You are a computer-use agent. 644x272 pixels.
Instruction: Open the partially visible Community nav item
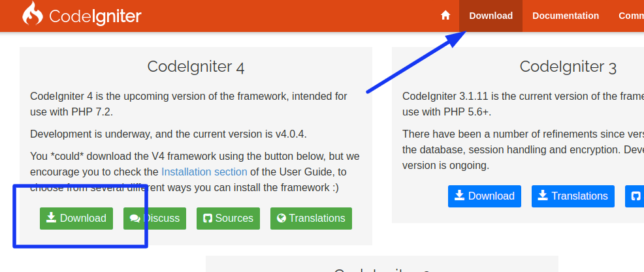click(632, 16)
